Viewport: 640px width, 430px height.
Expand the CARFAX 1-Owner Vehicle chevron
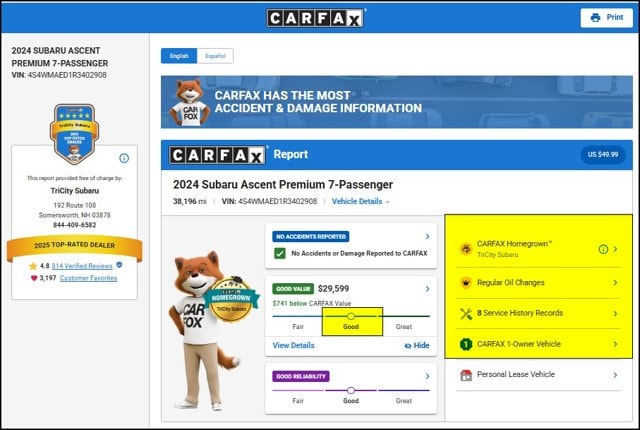coord(616,344)
